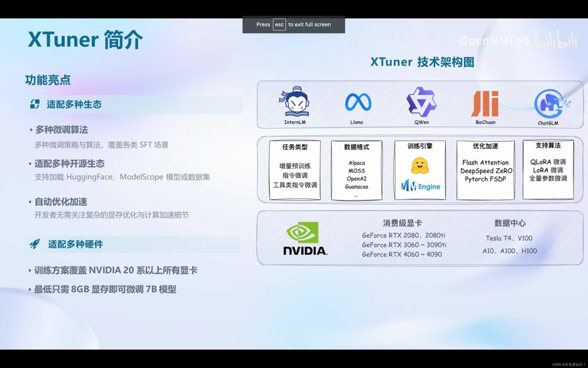
Task: Click the 适配多种硬件 section banner
Action: click(x=132, y=244)
